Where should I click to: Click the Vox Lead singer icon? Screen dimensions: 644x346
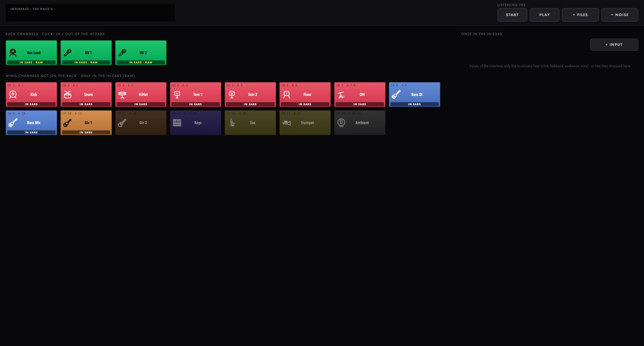[13, 53]
